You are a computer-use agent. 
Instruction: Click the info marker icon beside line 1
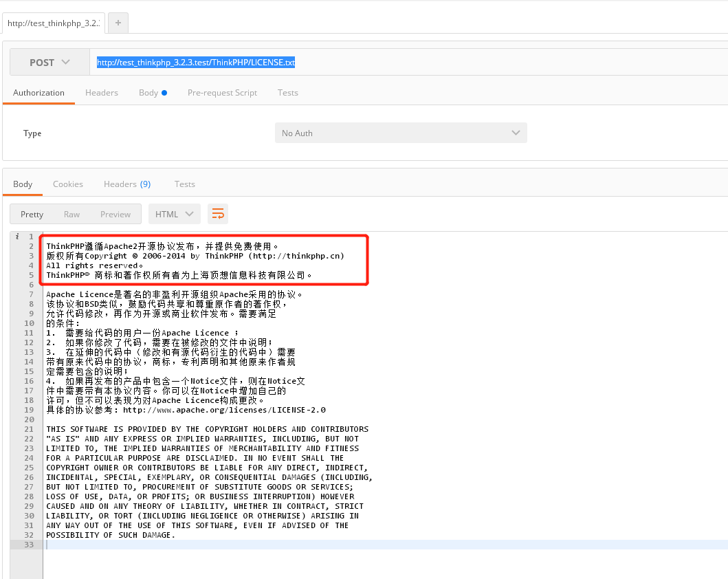(x=17, y=237)
